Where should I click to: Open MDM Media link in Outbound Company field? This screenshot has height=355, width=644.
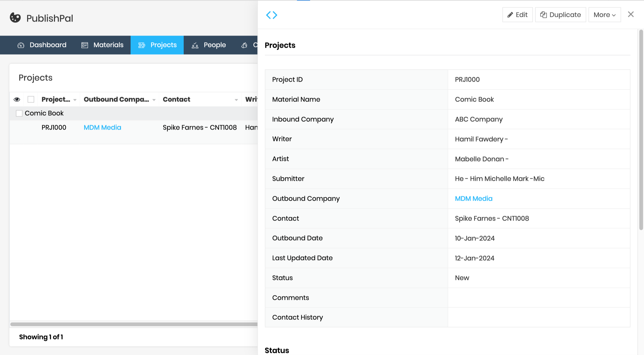473,199
